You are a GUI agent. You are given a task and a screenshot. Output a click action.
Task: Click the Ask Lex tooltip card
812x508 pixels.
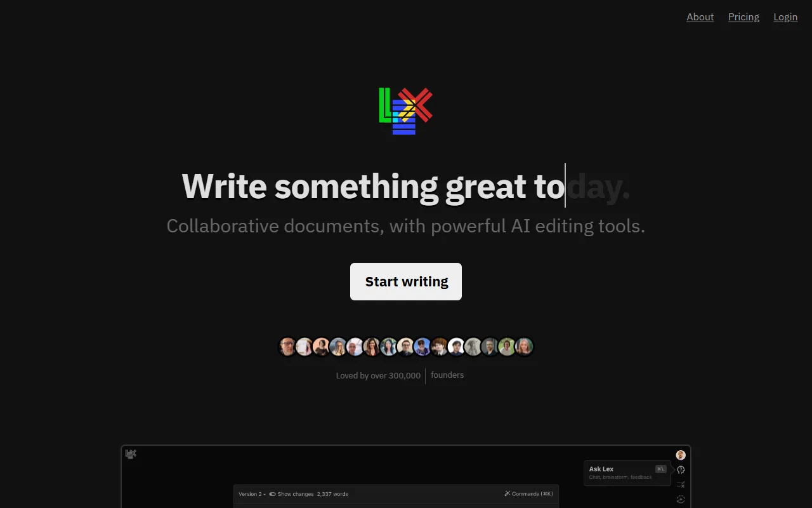point(627,473)
